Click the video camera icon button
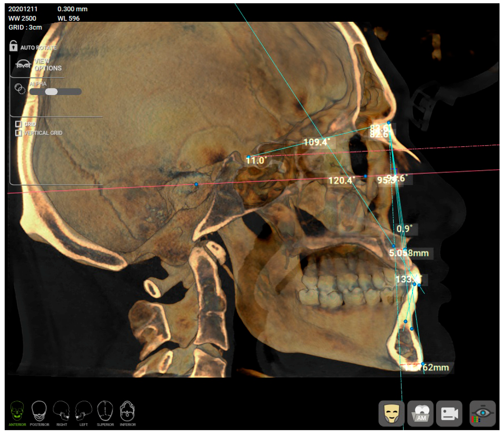 pos(449,414)
